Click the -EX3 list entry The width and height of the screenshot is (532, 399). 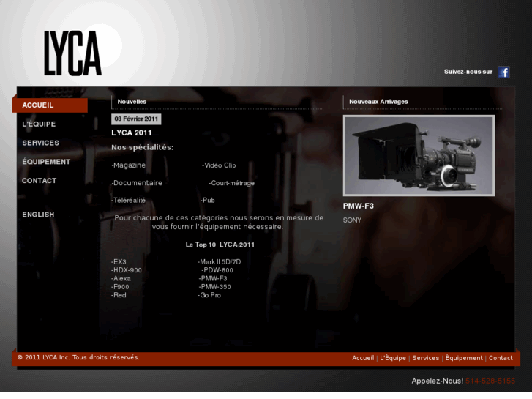[119, 262]
